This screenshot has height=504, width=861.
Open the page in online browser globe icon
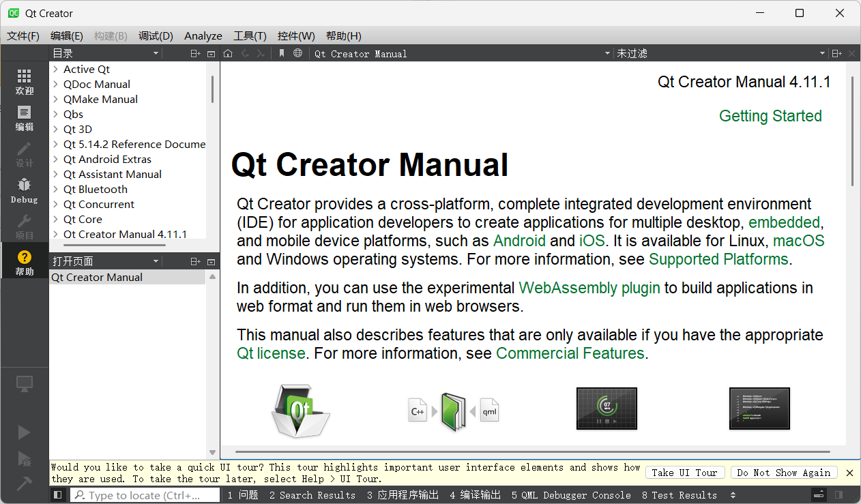click(x=298, y=53)
